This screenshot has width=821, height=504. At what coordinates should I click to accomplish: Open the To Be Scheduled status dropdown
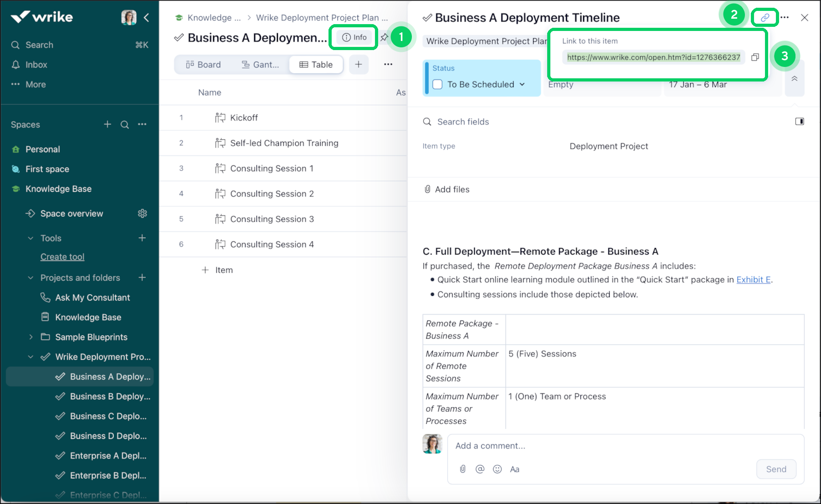point(522,84)
